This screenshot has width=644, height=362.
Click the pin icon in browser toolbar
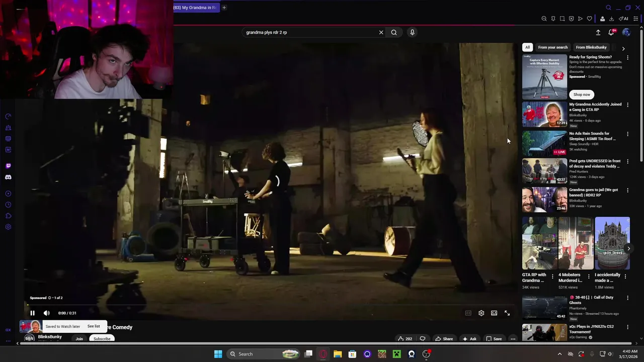(553, 19)
